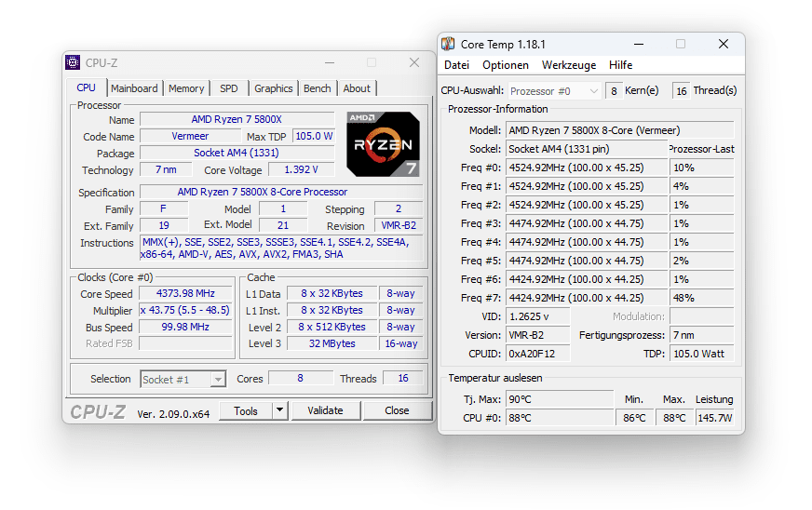Viewport: 812px width, 510px height.
Task: Click the Core Speed value 4373.98 MHz
Action: 185,293
